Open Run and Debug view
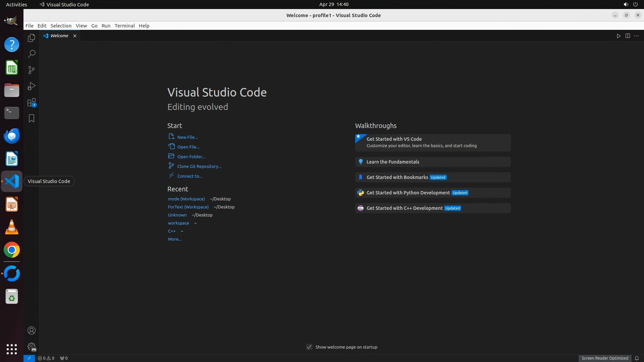Image resolution: width=644 pixels, height=362 pixels. [x=32, y=86]
